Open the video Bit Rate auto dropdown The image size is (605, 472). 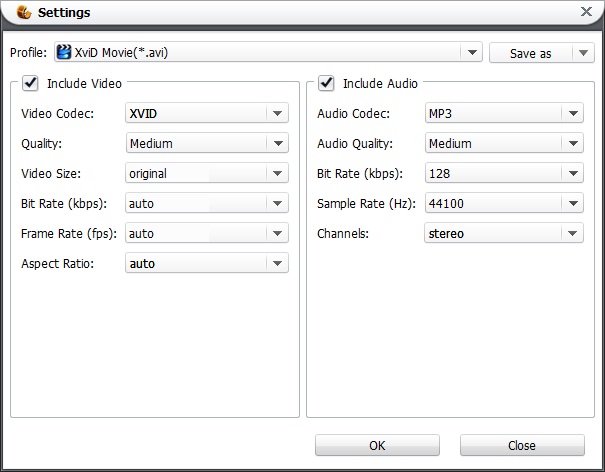point(207,203)
